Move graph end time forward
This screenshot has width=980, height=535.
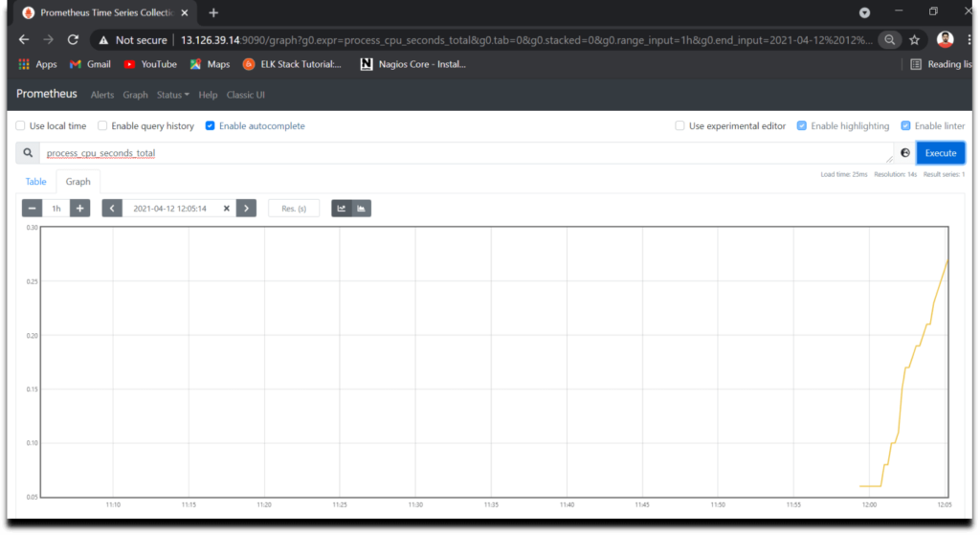[246, 208]
